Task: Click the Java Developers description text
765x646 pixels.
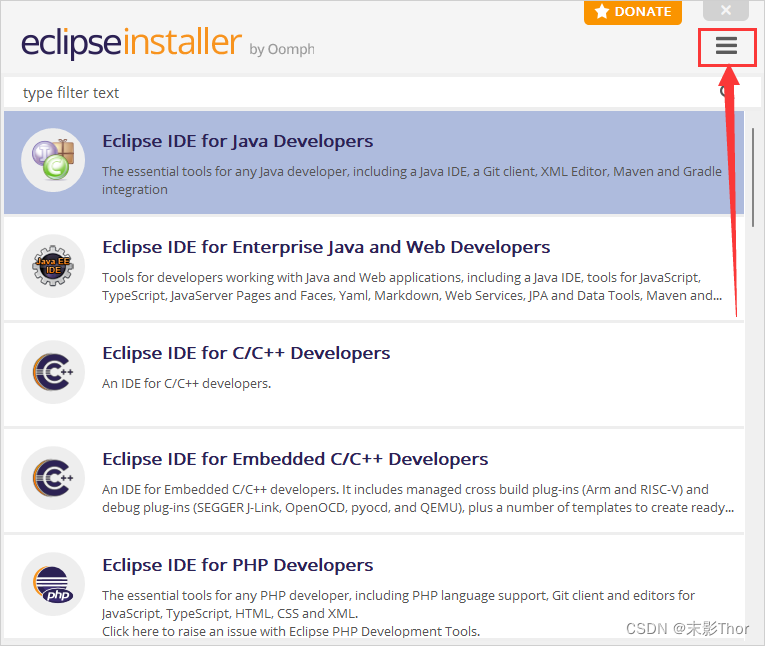Action: pyautogui.click(x=412, y=181)
